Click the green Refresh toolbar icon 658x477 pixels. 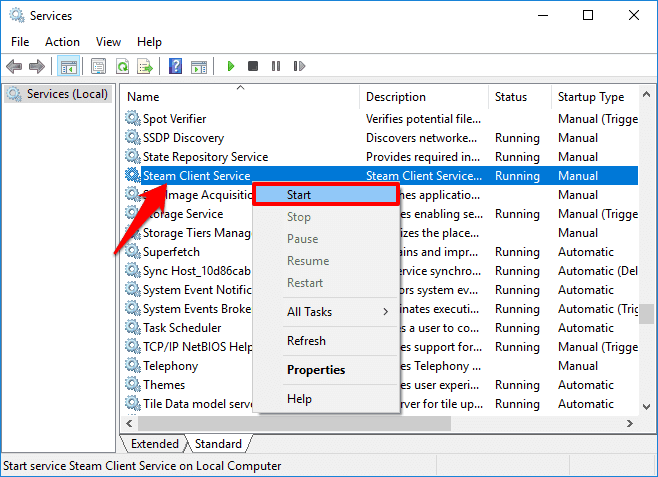[122, 66]
